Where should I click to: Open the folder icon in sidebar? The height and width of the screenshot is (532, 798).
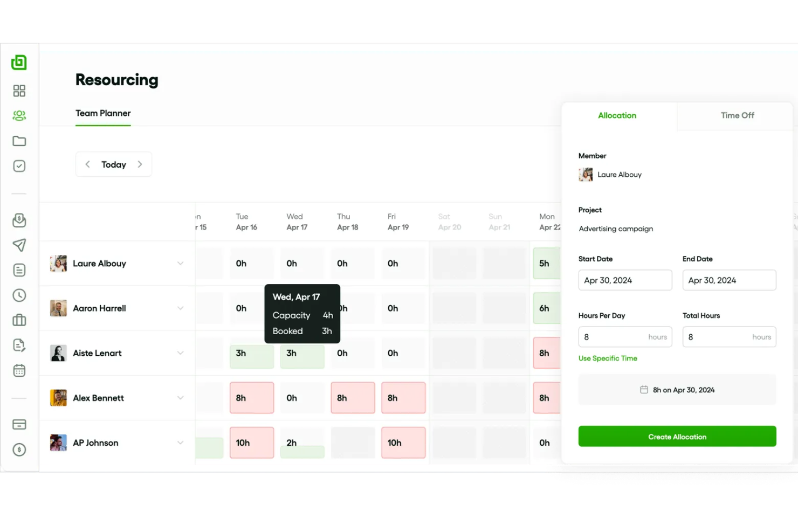click(19, 141)
